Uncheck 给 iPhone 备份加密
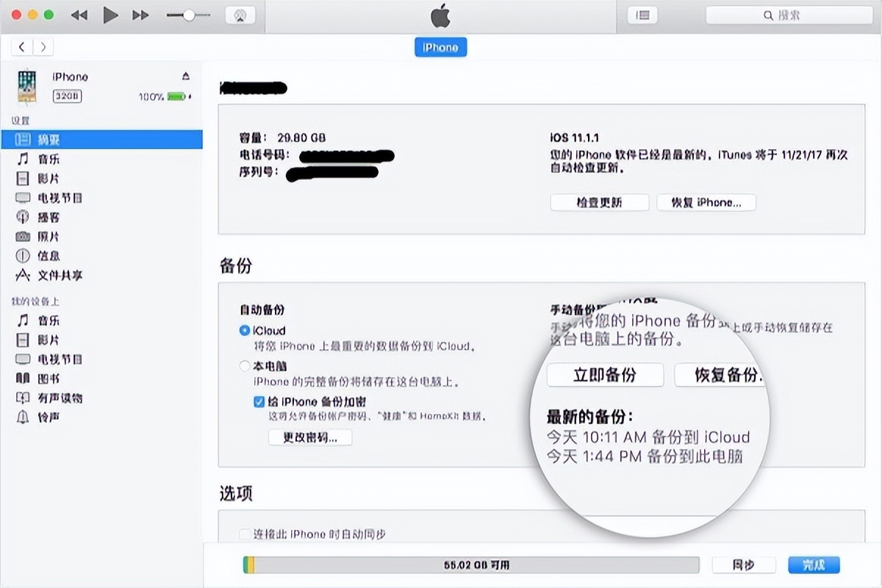This screenshot has width=882, height=588. [x=259, y=402]
